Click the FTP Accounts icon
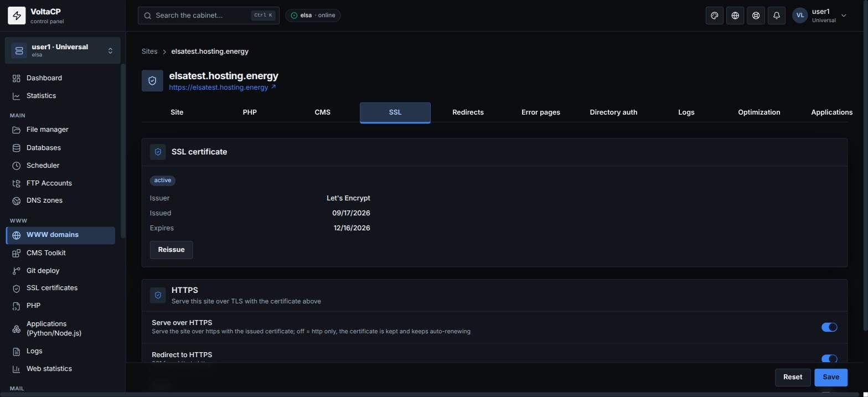The height and width of the screenshot is (397, 868). click(17, 183)
